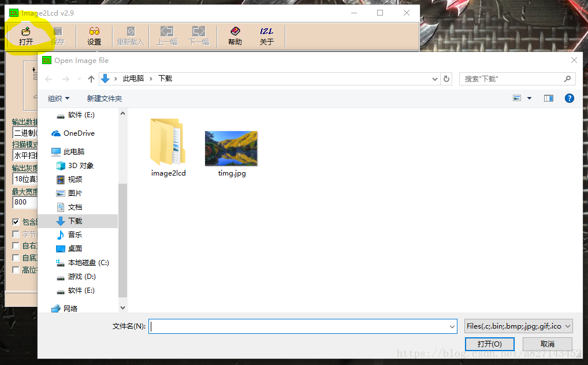Click the 重新载入 (Reload) toolbar icon
The width and height of the screenshot is (588, 365).
(x=131, y=36)
